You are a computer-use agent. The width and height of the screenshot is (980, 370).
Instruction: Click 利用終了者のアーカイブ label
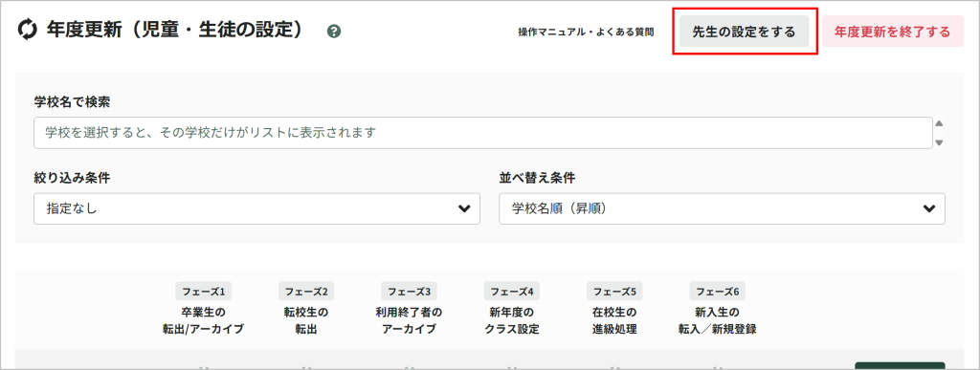[409, 320]
